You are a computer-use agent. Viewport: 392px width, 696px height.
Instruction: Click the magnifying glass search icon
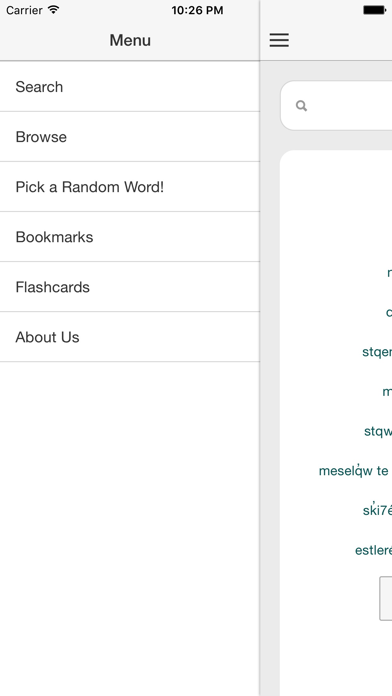click(x=301, y=106)
